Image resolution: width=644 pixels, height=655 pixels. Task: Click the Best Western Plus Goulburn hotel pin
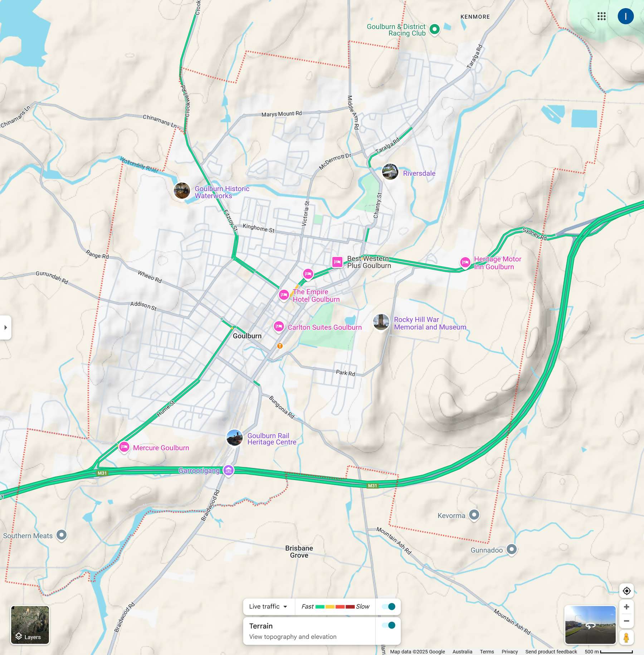(337, 262)
